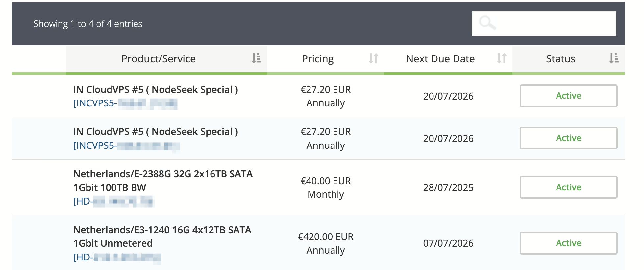Viewport: 644px width, 270px height.
Task: Open HD link under E-2388G server
Action: coord(114,201)
